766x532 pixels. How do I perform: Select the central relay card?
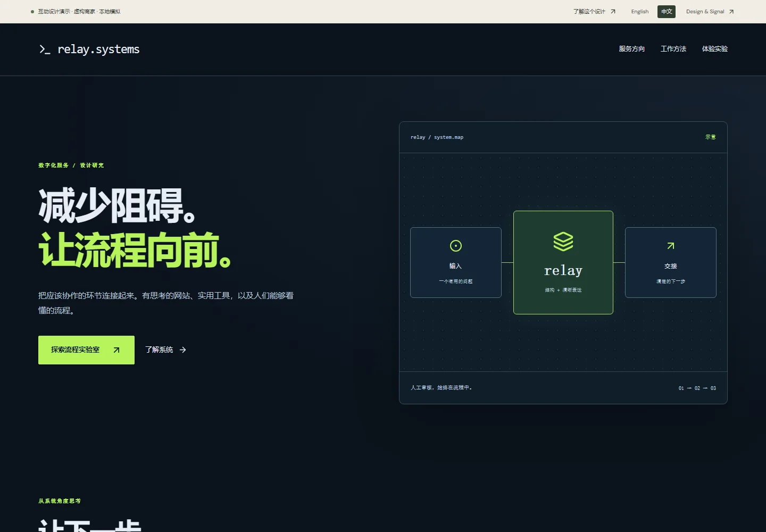(563, 263)
